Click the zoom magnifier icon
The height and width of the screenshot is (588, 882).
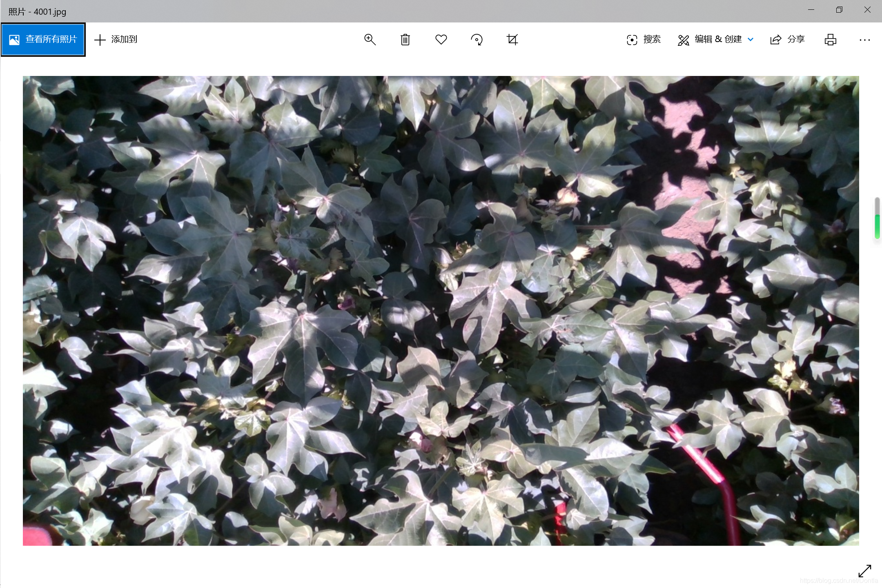(370, 40)
